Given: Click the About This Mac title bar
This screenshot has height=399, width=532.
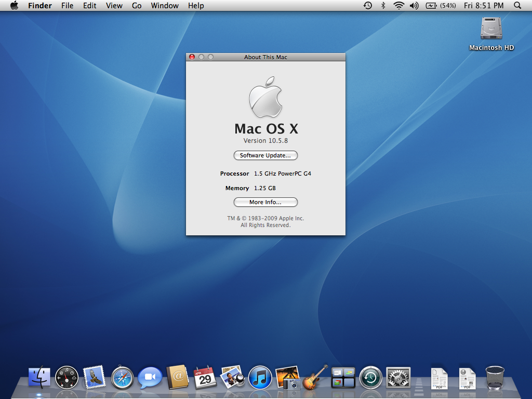Looking at the screenshot, I should coord(265,57).
